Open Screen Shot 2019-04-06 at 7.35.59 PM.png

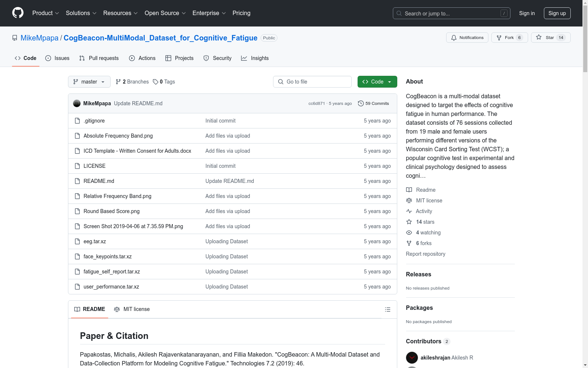pyautogui.click(x=133, y=226)
